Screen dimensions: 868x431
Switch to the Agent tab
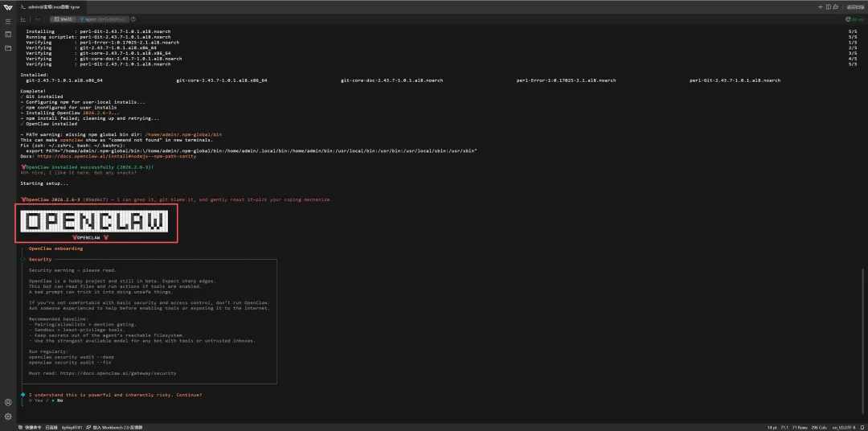[x=104, y=18]
